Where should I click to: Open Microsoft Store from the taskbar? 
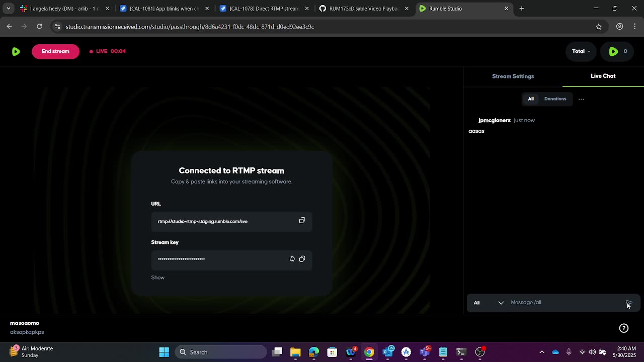pyautogui.click(x=332, y=352)
